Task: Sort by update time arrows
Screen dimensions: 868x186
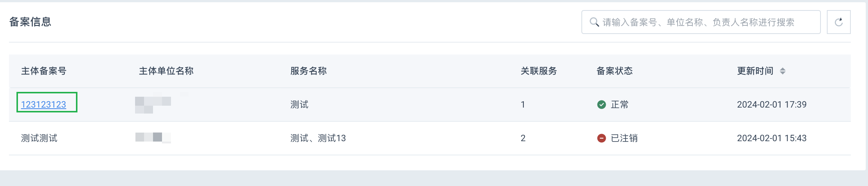Action: (782, 71)
